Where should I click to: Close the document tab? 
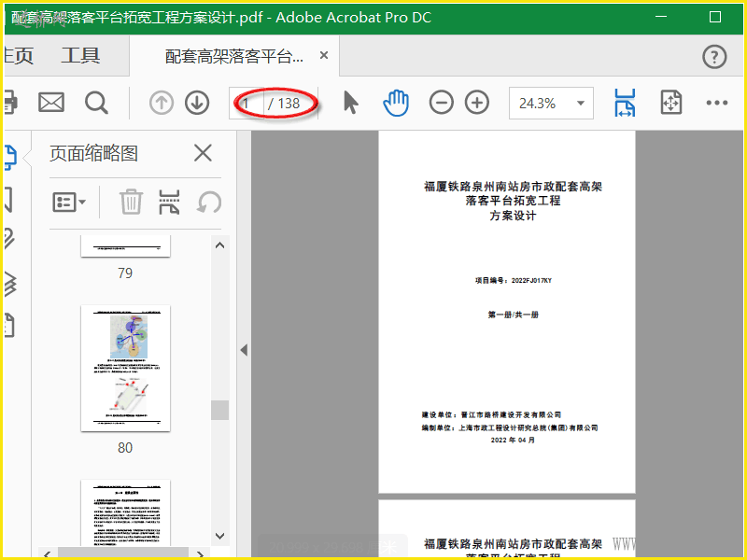pos(324,55)
